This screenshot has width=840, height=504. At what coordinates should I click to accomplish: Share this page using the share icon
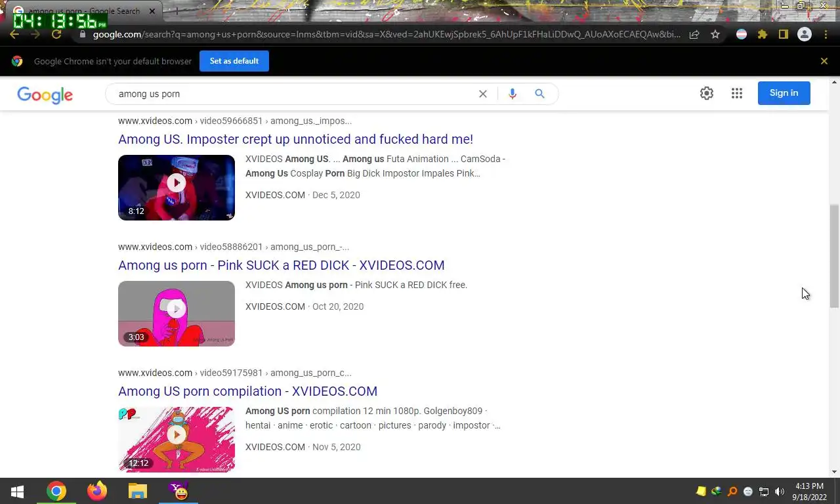tap(694, 35)
